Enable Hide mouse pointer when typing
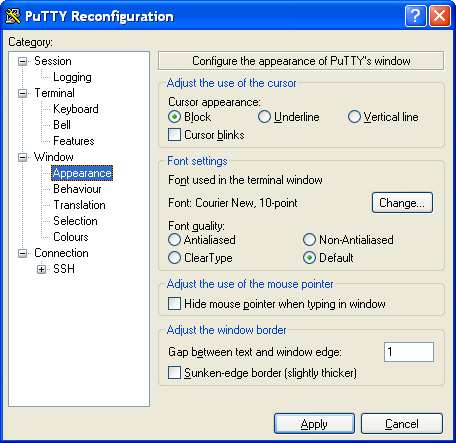This screenshot has width=456, height=443. pos(174,304)
